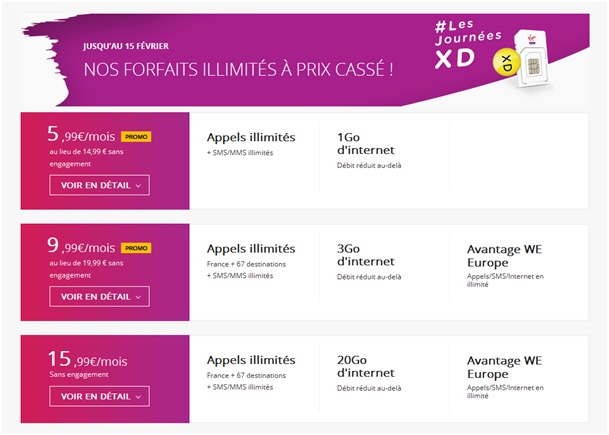609x435 pixels.
Task: Select the 5,99€/mois price
Action: pos(82,135)
